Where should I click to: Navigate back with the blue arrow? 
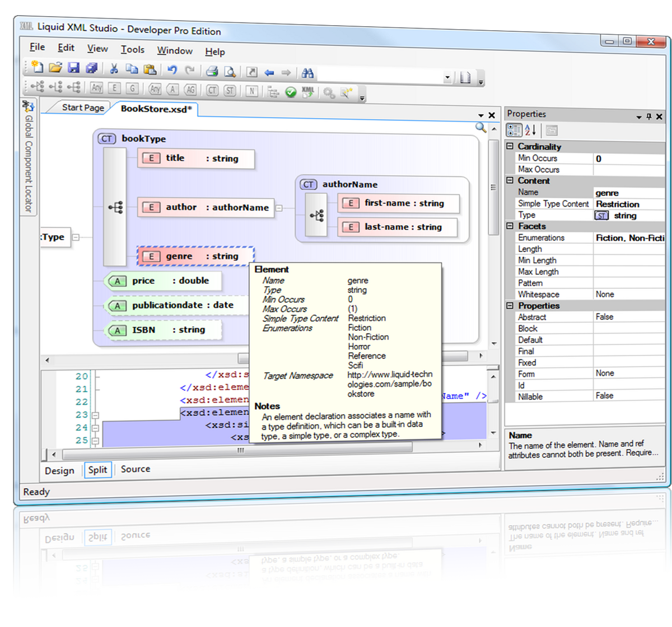pyautogui.click(x=269, y=72)
